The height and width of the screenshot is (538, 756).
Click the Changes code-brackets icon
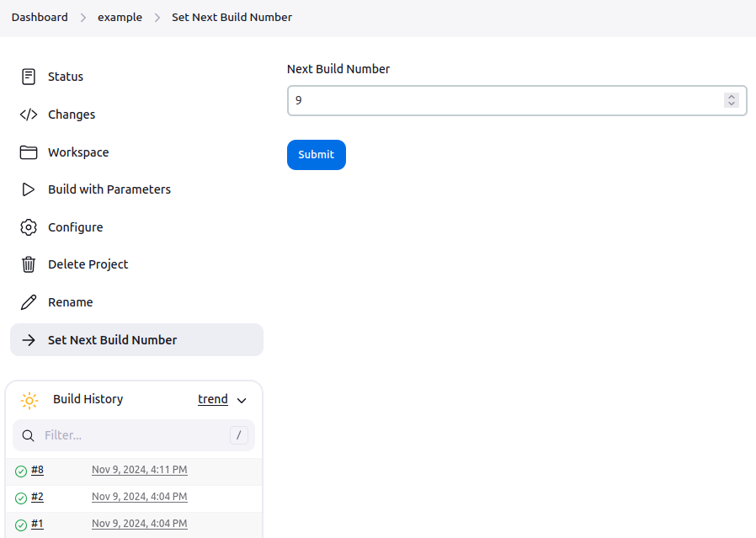pos(29,115)
